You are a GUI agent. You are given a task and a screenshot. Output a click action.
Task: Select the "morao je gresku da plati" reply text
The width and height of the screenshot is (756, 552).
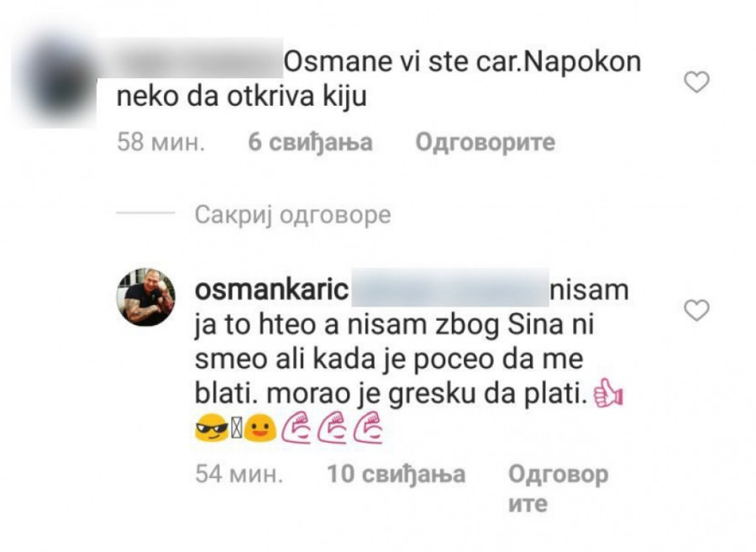coord(427,395)
